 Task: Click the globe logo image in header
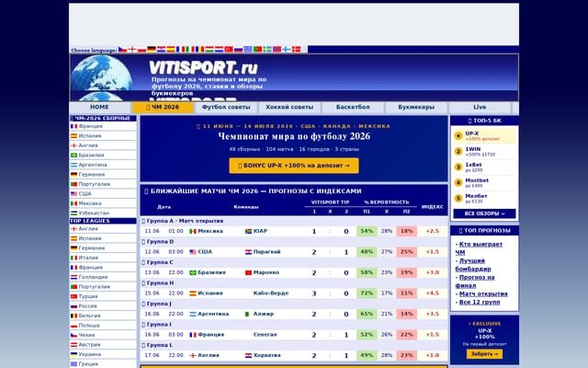[x=101, y=74]
